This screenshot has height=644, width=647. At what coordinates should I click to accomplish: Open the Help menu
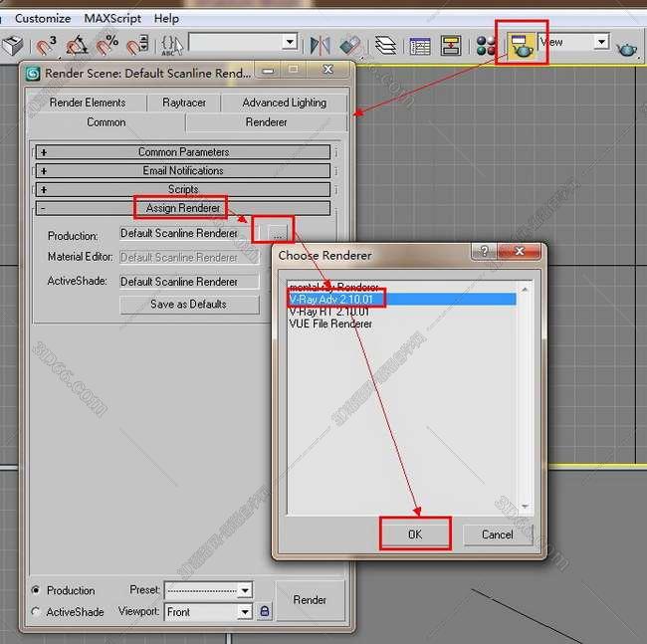(166, 19)
